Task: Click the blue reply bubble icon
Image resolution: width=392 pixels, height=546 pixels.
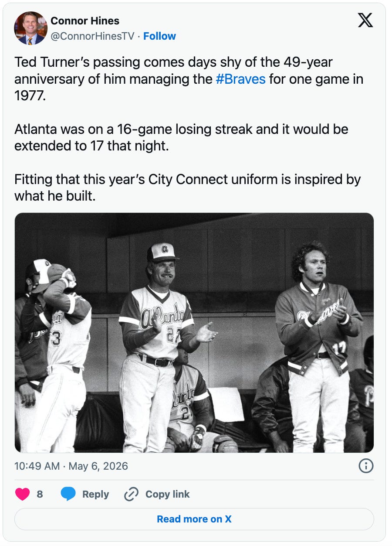Action: (68, 494)
